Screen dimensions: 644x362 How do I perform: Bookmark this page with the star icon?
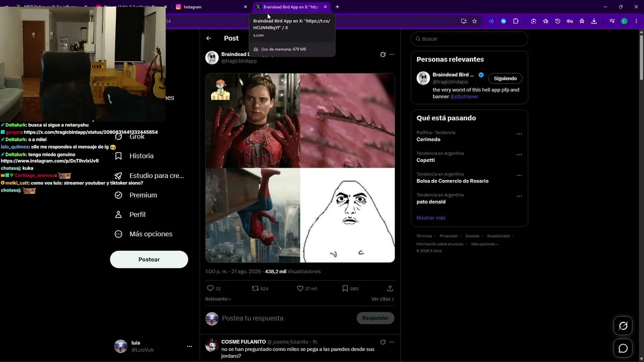(474, 21)
